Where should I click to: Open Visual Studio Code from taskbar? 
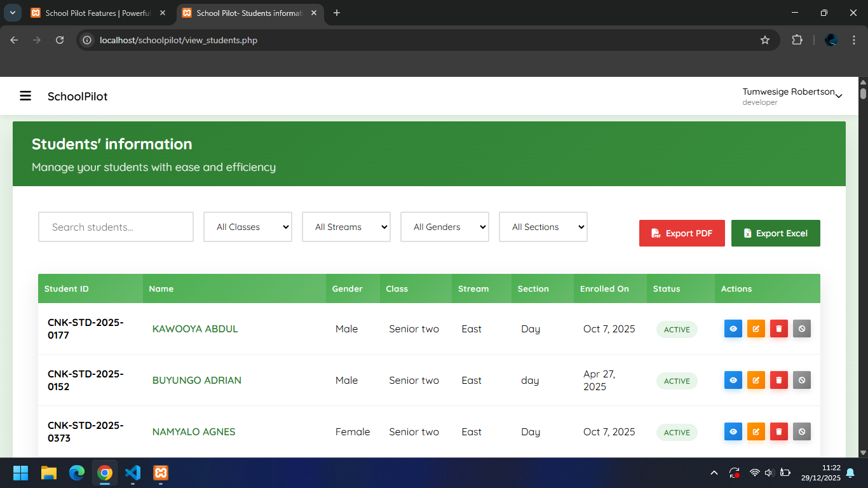coord(133,473)
